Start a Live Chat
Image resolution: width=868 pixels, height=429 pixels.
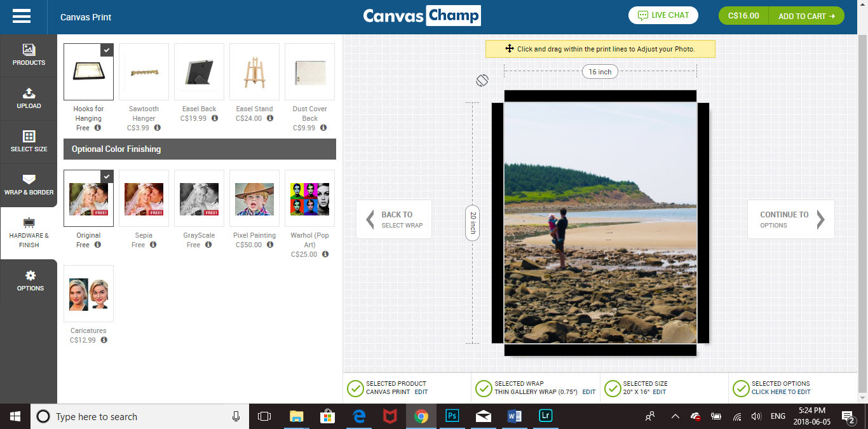(663, 15)
